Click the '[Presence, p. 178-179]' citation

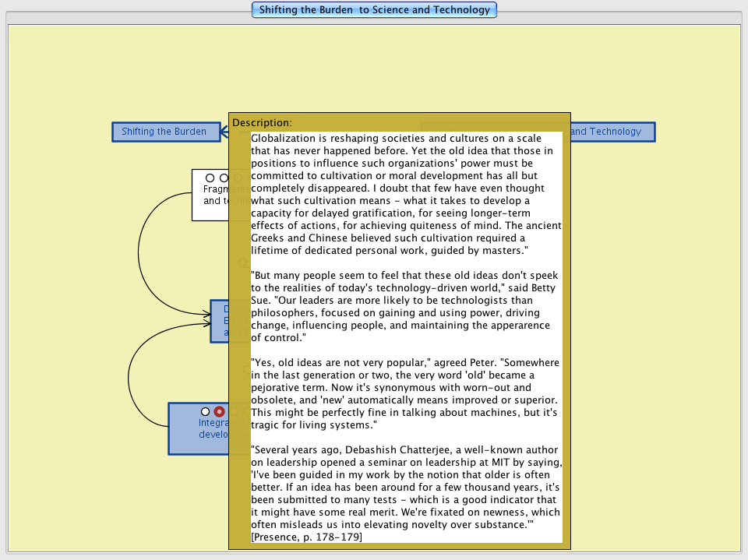pos(307,537)
